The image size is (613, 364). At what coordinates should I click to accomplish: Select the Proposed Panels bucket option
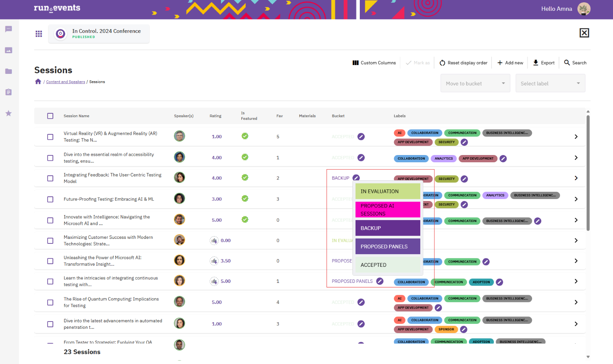(x=388, y=246)
